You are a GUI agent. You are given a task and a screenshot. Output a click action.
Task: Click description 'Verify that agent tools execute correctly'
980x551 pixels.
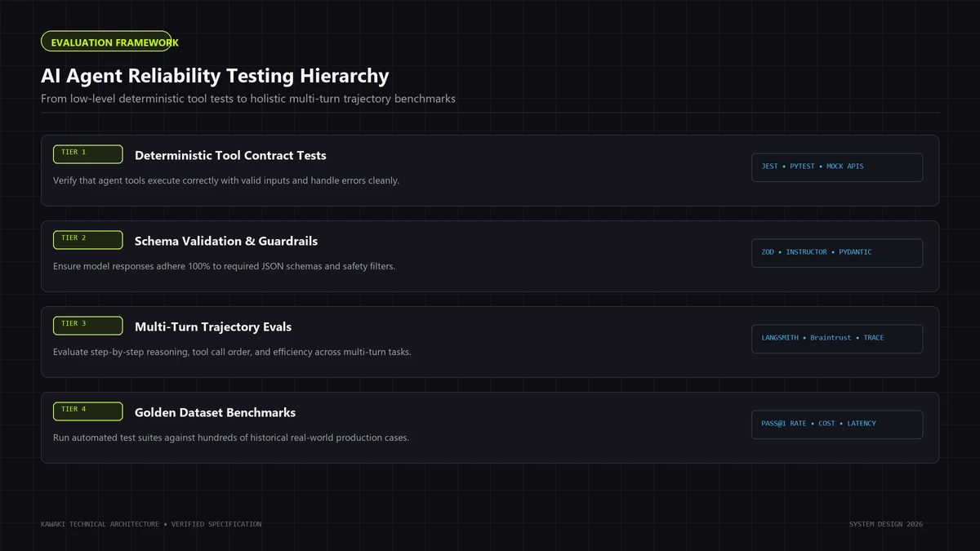coord(226,180)
